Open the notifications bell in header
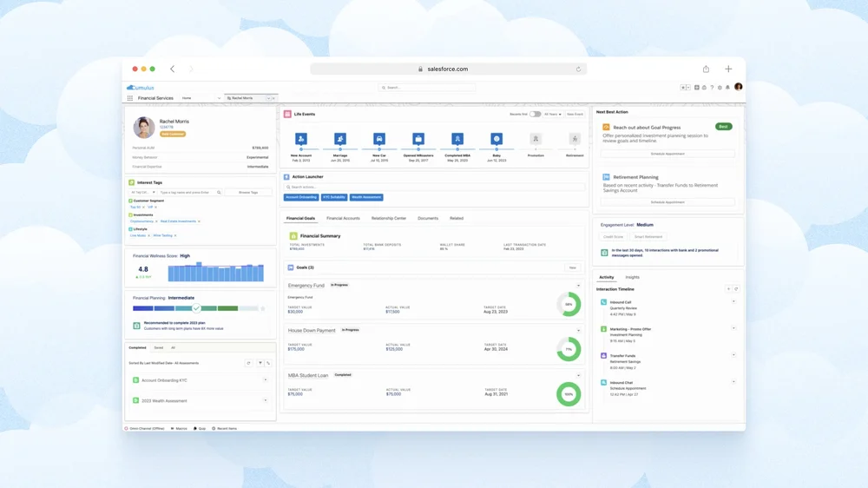Viewport: 868px width, 488px height. tap(727, 88)
